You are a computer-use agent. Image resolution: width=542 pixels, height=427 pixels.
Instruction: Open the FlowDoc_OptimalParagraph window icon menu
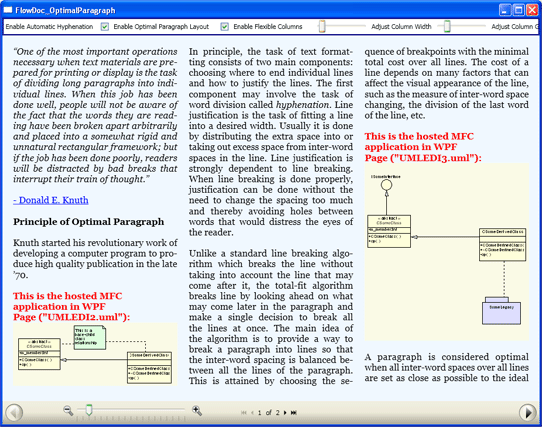pyautogui.click(x=8, y=10)
